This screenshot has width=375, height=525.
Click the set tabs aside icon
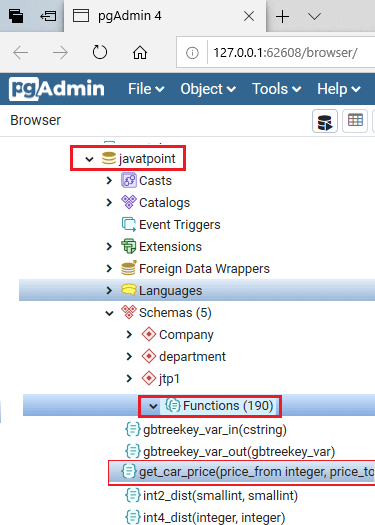48,16
